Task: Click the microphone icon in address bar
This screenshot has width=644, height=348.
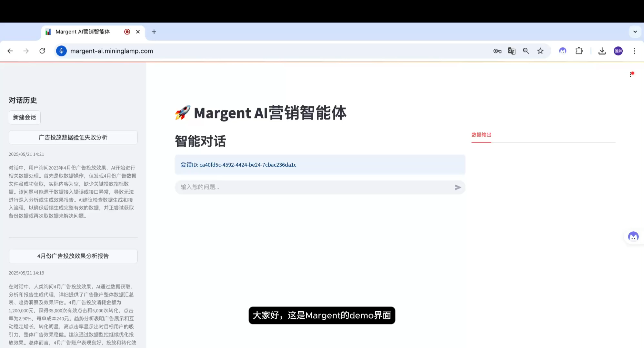Action: pos(61,51)
